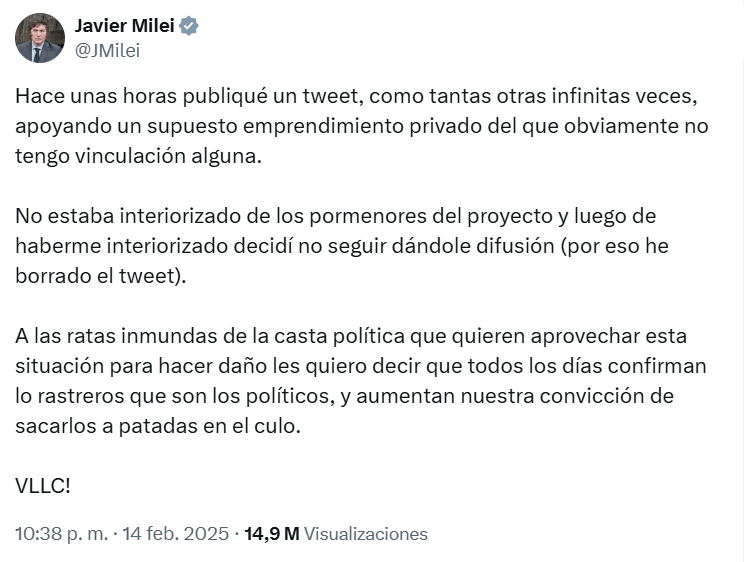This screenshot has height=562, width=745.
Task: Click the line "sacarlos a patadas en el culo."
Action: pos(158,426)
